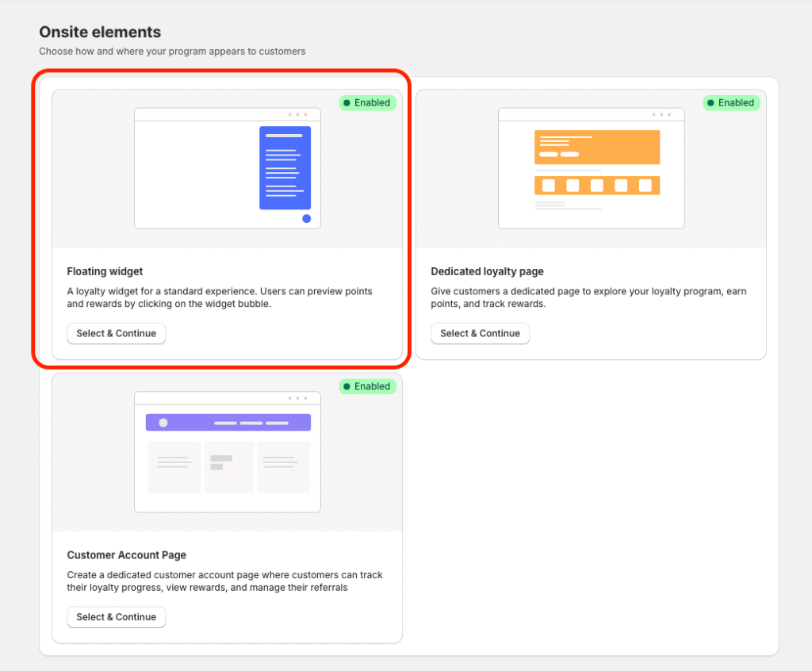The width and height of the screenshot is (812, 671).
Task: Click the orange row of white squares
Action: 596,185
